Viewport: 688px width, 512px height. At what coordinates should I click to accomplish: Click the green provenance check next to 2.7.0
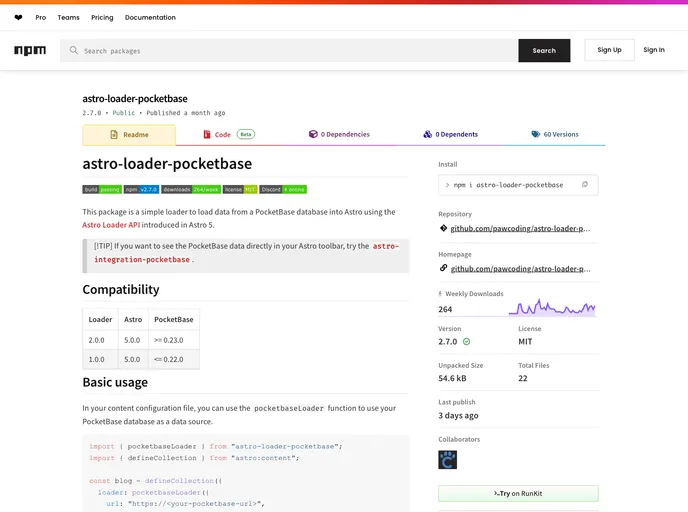[466, 341]
